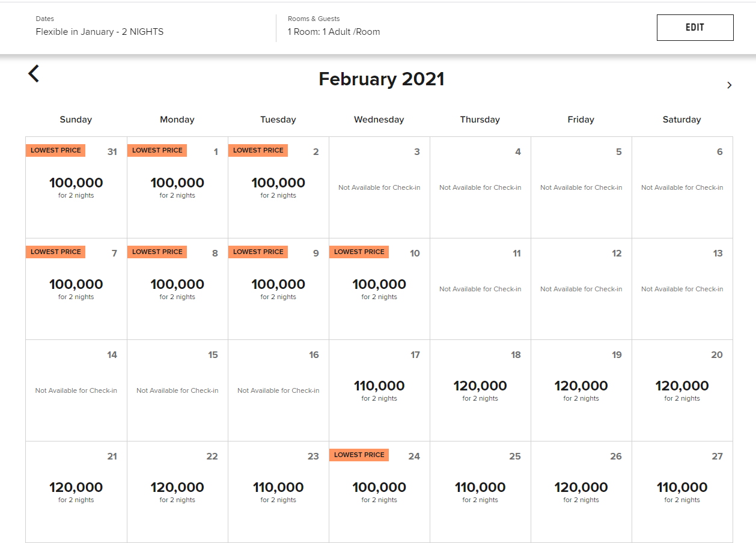Select February 24 lowest price date
The image size is (756, 543).
[379, 491]
